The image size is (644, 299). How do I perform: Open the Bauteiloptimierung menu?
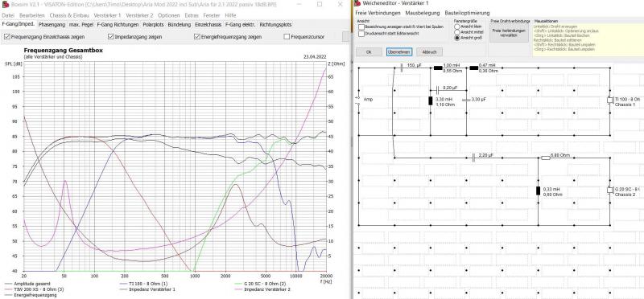pyautogui.click(x=467, y=13)
